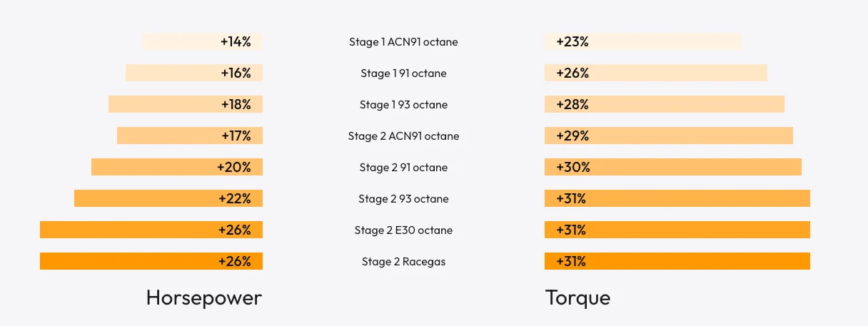This screenshot has height=326, width=868.
Task: Click the +22% horsepower bar
Action: tap(168, 198)
